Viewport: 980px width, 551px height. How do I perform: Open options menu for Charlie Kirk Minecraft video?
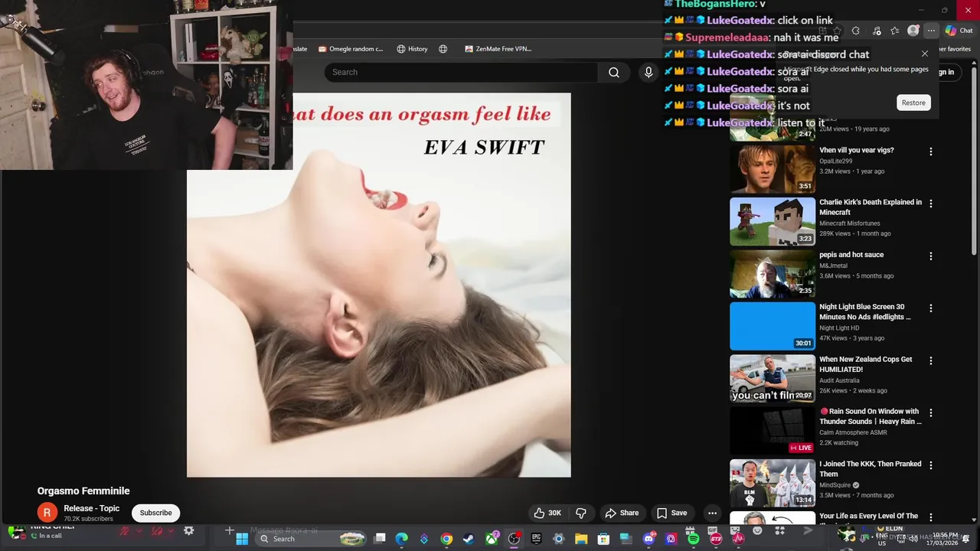931,204
